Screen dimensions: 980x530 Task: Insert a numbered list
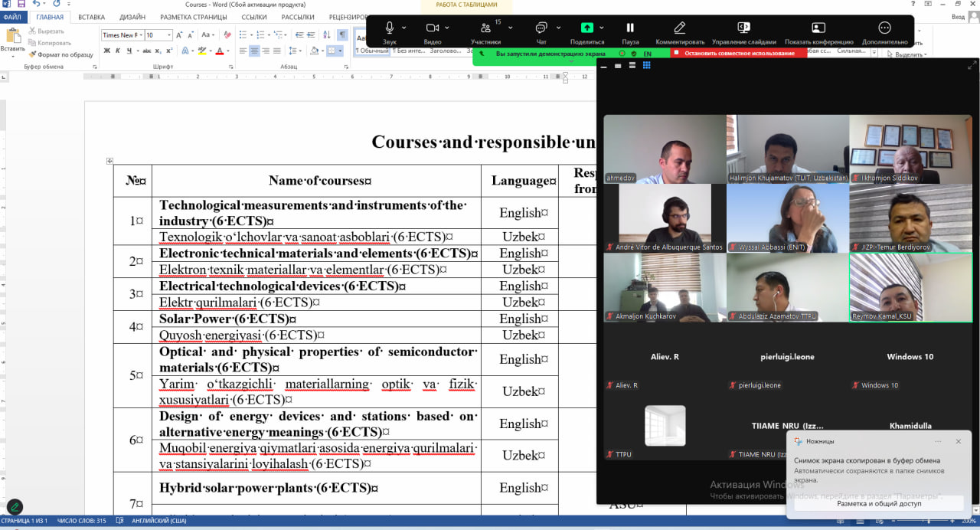click(262, 35)
